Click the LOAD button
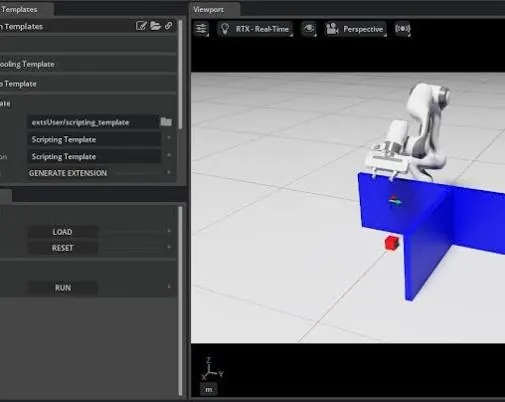The height and width of the screenshot is (402, 505). click(63, 232)
